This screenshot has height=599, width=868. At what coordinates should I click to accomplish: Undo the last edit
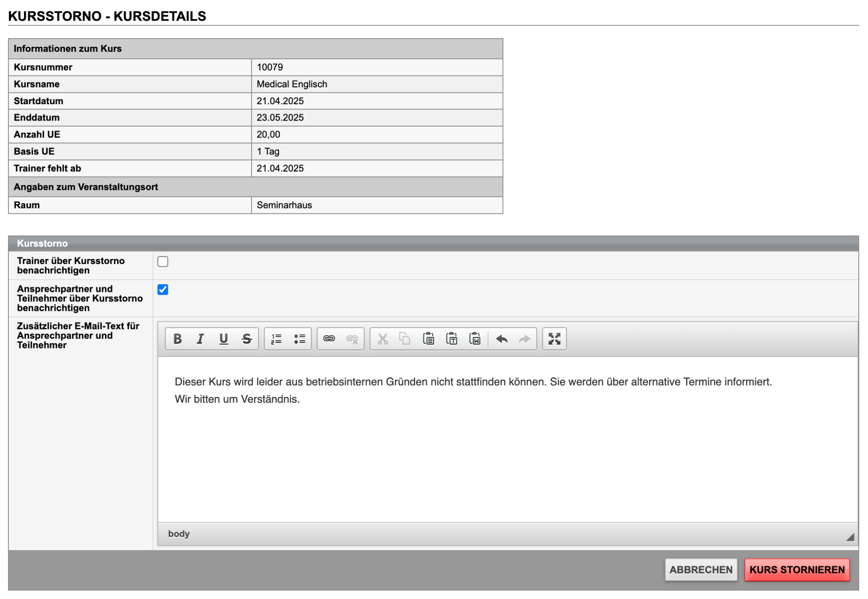pos(501,339)
